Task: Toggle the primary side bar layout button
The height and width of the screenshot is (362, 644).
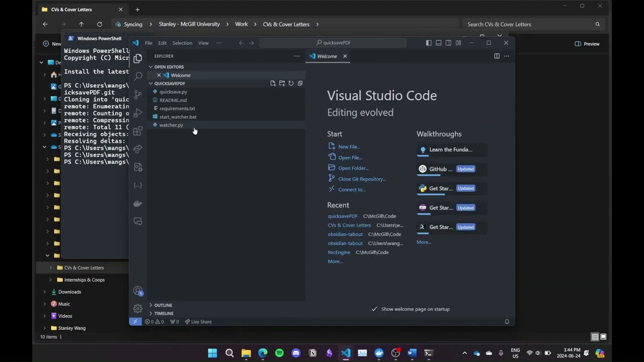Action: 429,43
